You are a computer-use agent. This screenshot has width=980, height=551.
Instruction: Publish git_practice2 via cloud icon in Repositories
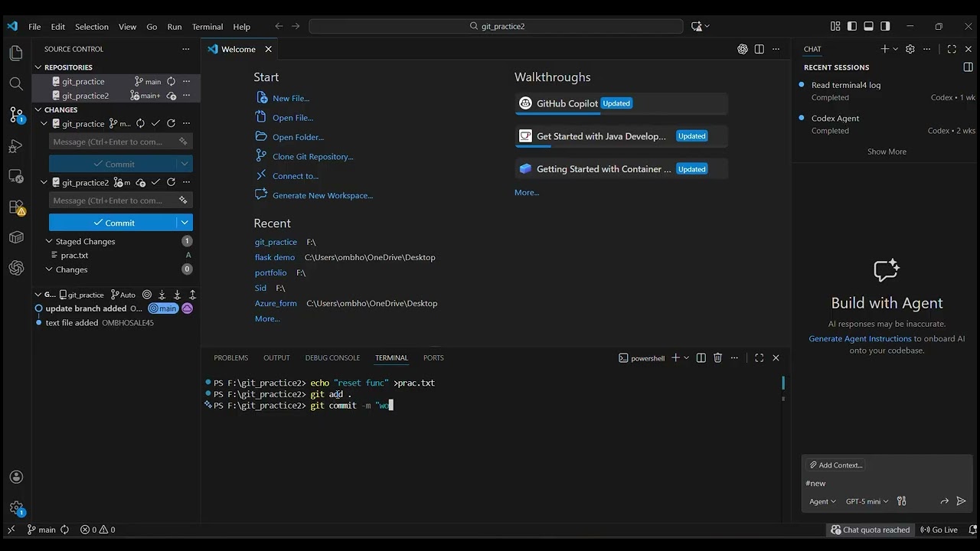pos(171,96)
